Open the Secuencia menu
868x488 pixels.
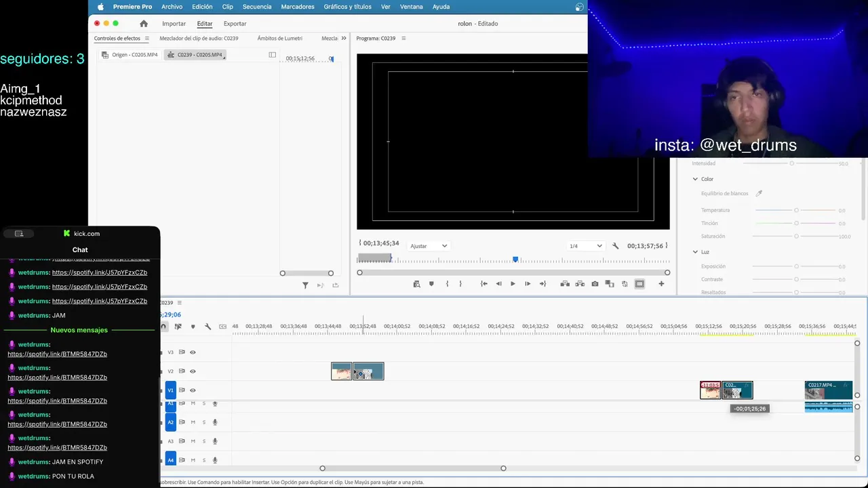[257, 7]
